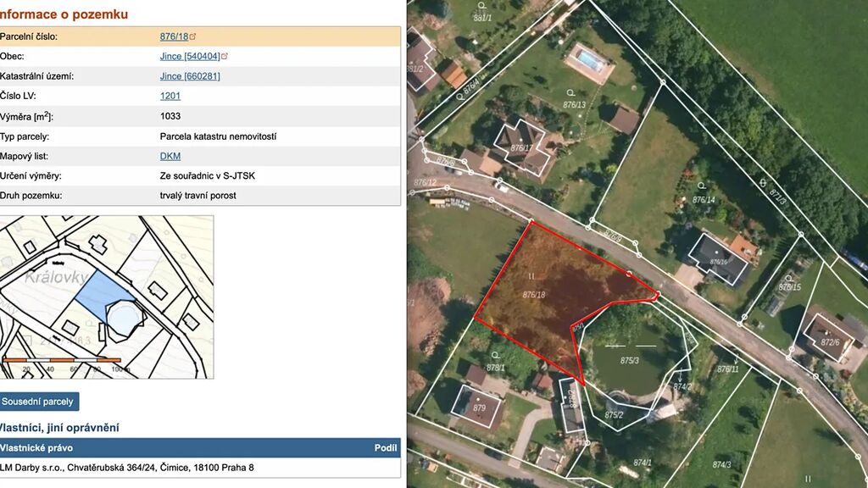Open ownership sheet 1201 link
Image resolution: width=868 pixels, height=488 pixels.
tap(170, 97)
